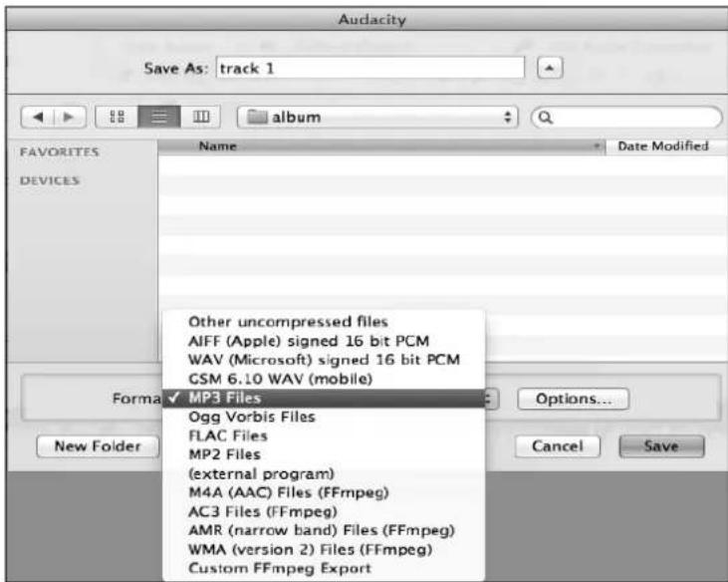Viewport: 728px width, 582px height.
Task: Choose Custom FFmpeg Export
Action: click(324, 568)
